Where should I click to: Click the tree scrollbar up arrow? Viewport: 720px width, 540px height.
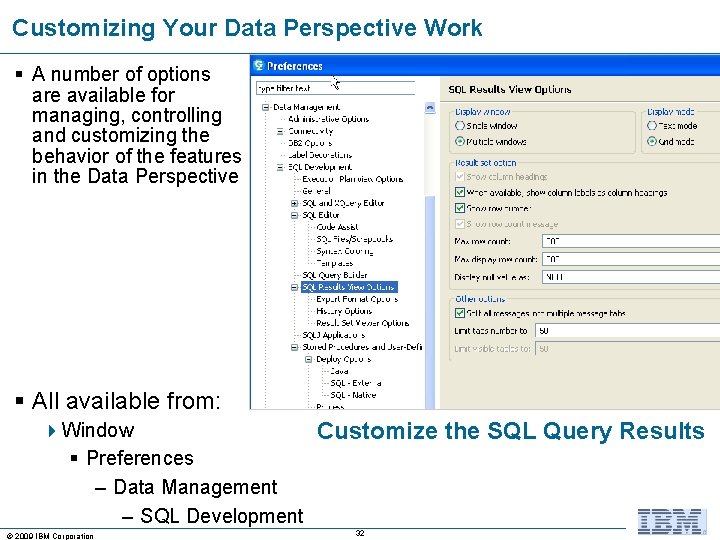(430, 108)
